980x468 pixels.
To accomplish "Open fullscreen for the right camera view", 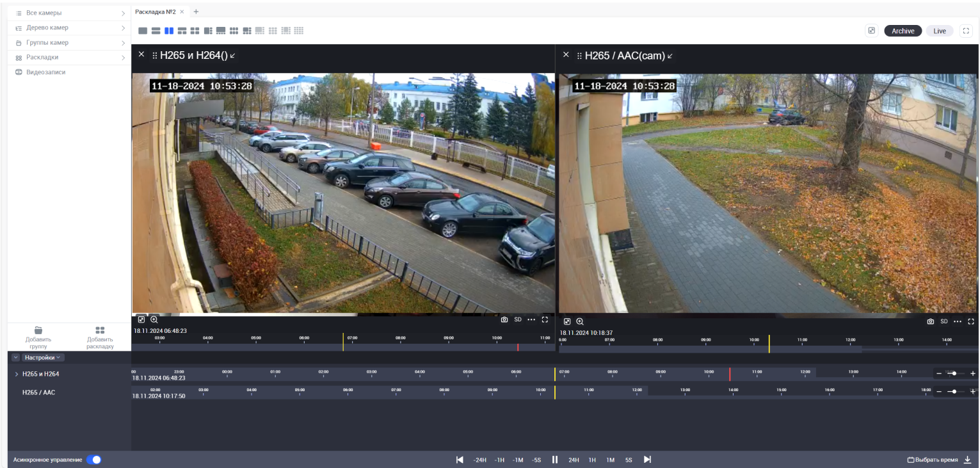I will click(x=971, y=321).
